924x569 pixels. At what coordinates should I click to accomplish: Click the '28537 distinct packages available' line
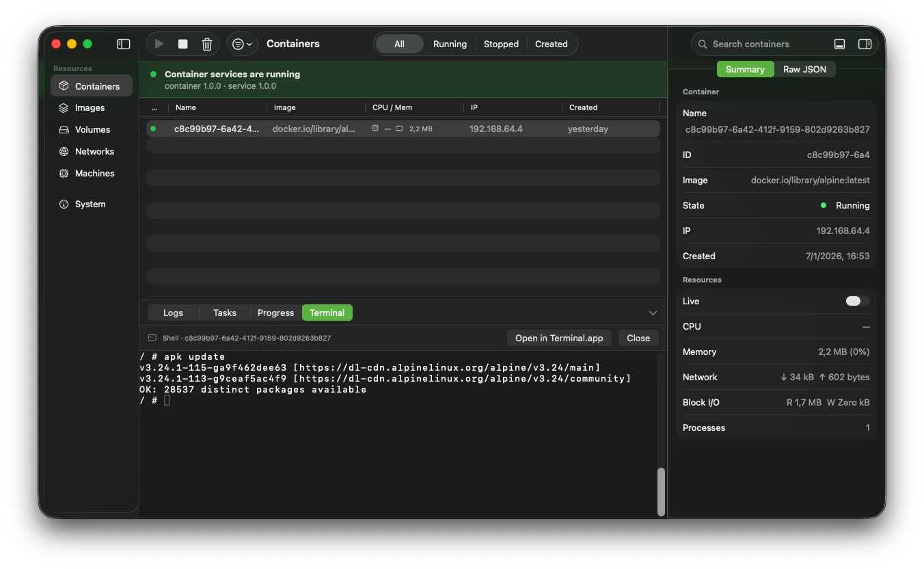[x=253, y=389]
